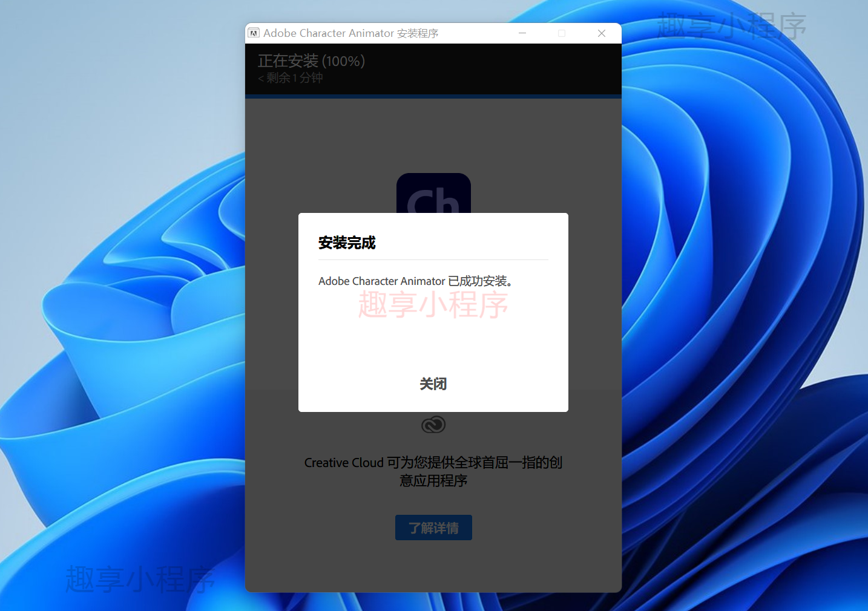Click the 关闭 button in dialog
This screenshot has height=611, width=868.
pyautogui.click(x=433, y=384)
